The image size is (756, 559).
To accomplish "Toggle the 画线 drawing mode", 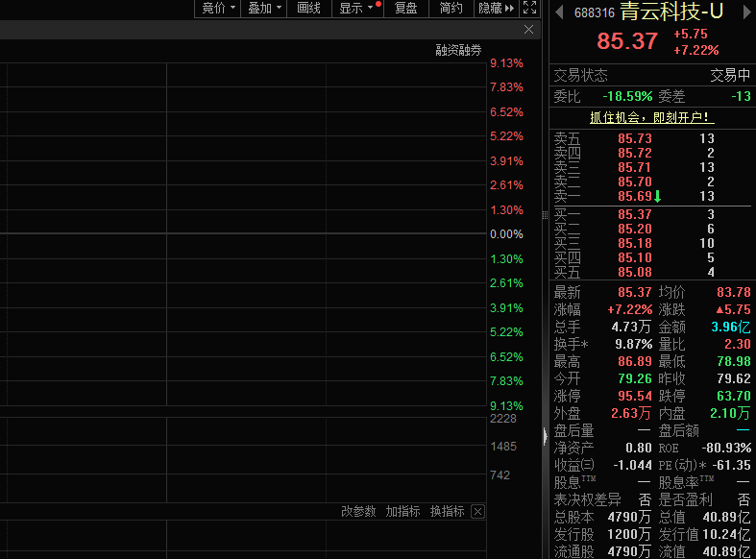I will (x=308, y=9).
